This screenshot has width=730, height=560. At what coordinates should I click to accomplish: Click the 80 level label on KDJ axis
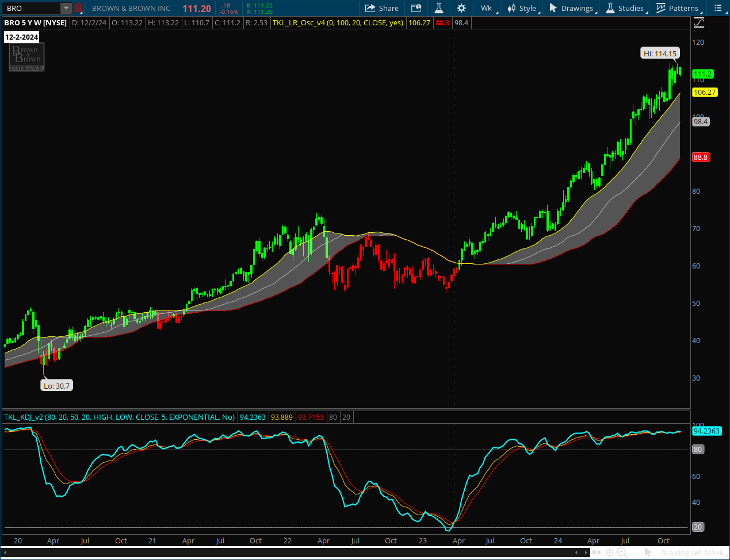click(698, 450)
